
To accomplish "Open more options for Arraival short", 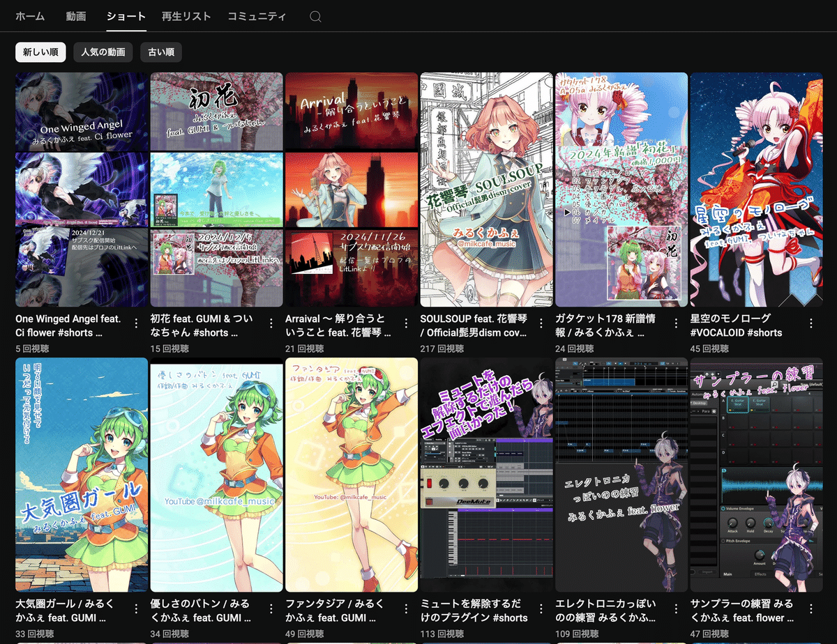I will [406, 324].
